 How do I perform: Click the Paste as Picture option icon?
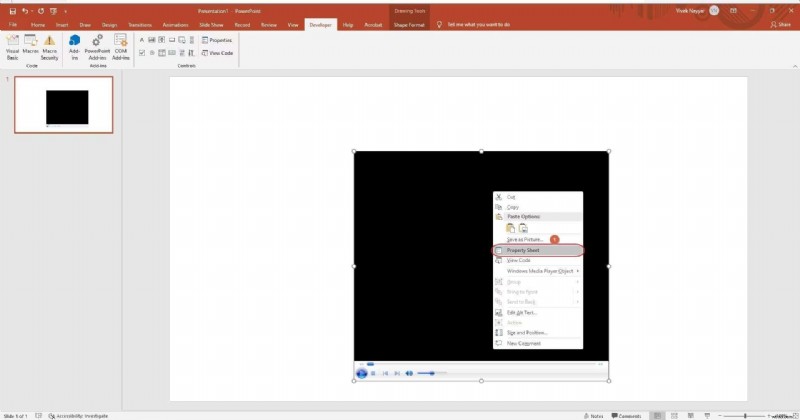pos(523,228)
